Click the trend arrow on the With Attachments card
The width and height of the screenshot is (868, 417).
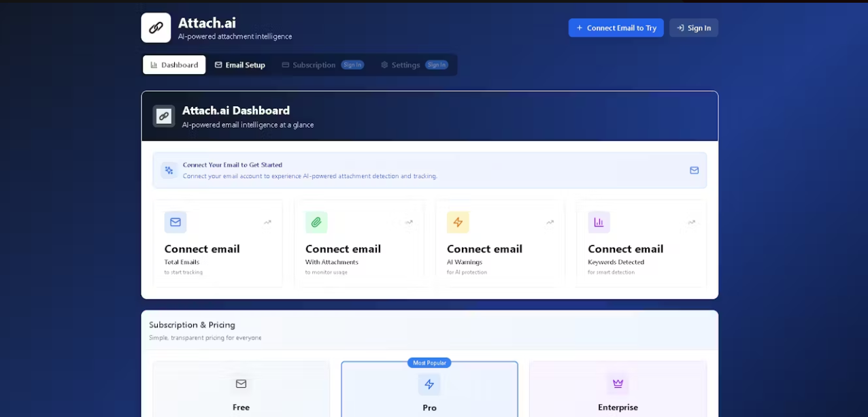(409, 222)
